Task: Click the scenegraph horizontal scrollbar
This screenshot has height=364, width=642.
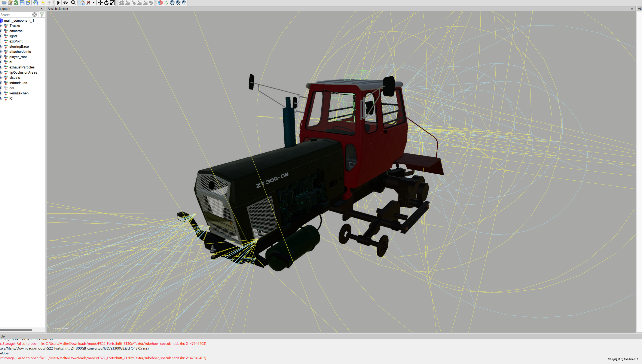Action: [16, 330]
